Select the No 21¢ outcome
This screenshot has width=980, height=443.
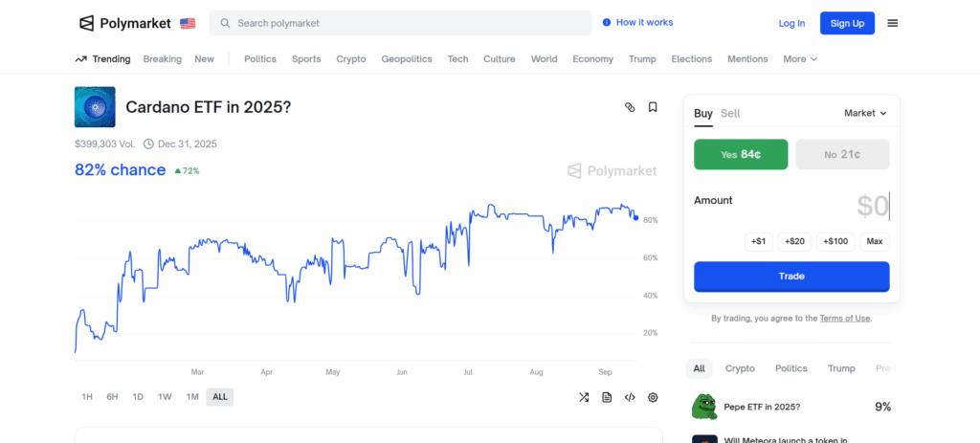click(842, 154)
